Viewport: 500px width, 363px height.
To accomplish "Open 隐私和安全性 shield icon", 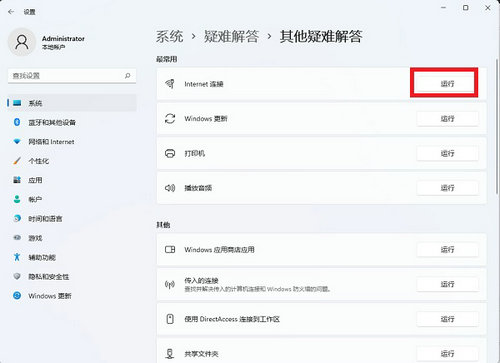I will point(17,276).
